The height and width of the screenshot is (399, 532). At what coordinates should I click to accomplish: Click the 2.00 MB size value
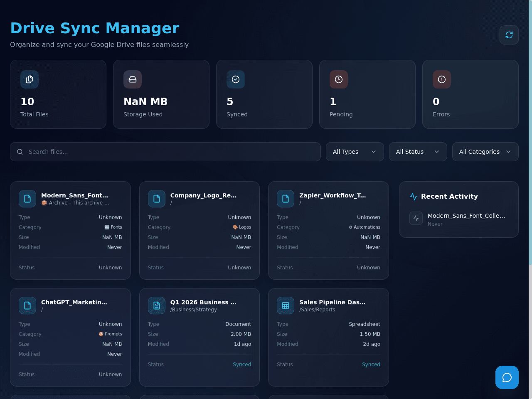click(241, 334)
